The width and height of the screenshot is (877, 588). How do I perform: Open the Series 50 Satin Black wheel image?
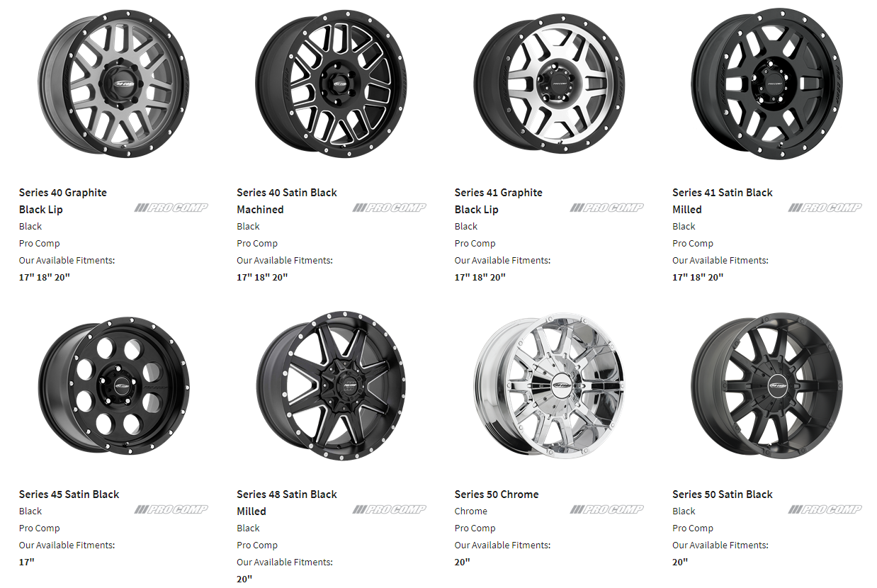766,385
